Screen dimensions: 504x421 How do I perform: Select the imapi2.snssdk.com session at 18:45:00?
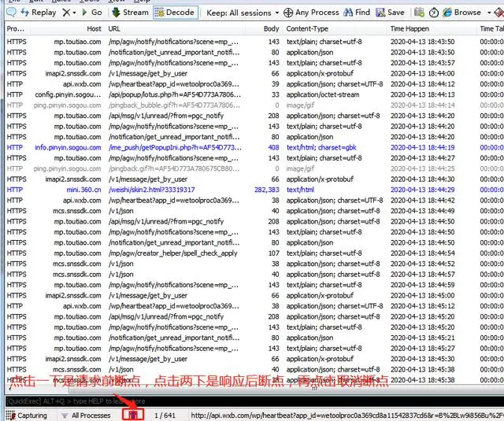(254, 295)
